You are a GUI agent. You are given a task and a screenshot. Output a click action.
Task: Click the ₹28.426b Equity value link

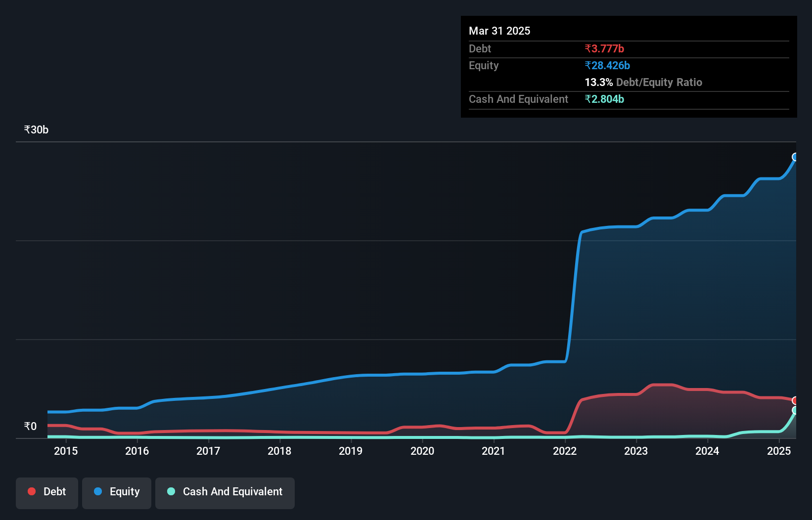click(607, 65)
